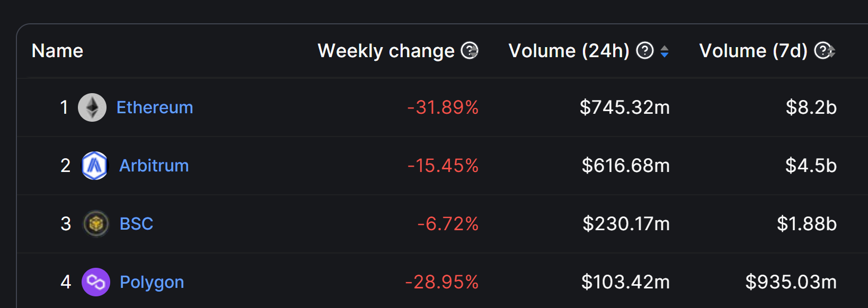Open the Weekly change help question-mark icon

469,51
